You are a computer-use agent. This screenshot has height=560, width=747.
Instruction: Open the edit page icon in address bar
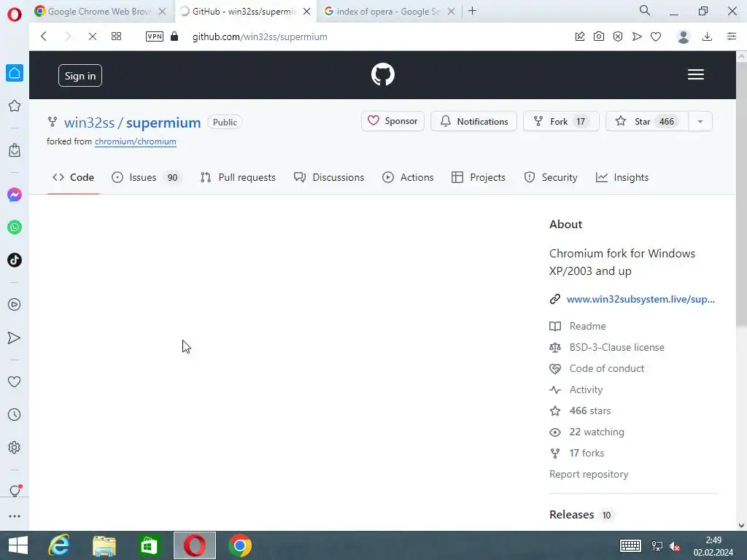pos(580,36)
